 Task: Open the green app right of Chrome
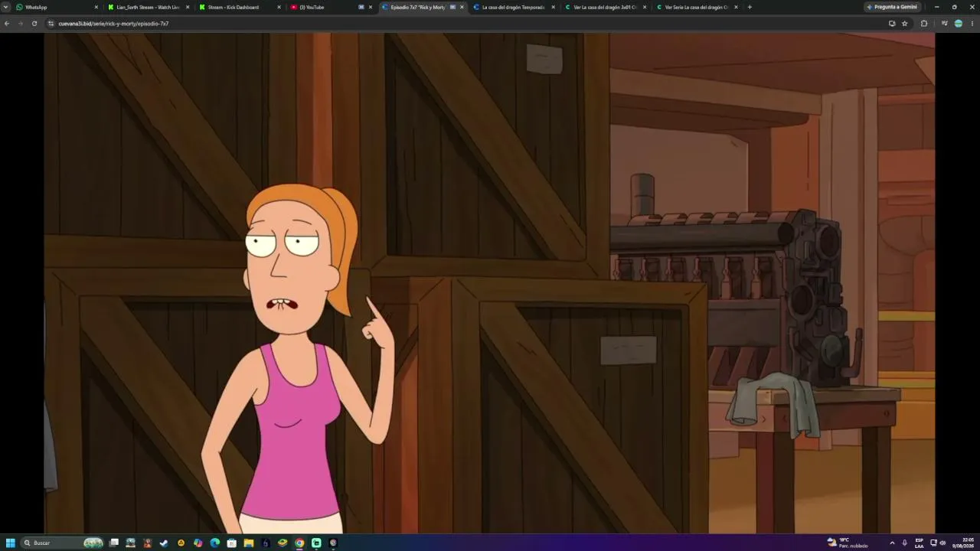pos(316,543)
